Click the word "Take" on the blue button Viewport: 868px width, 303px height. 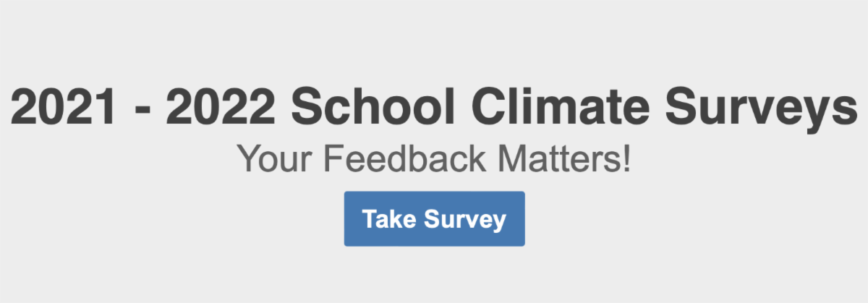pos(388,218)
